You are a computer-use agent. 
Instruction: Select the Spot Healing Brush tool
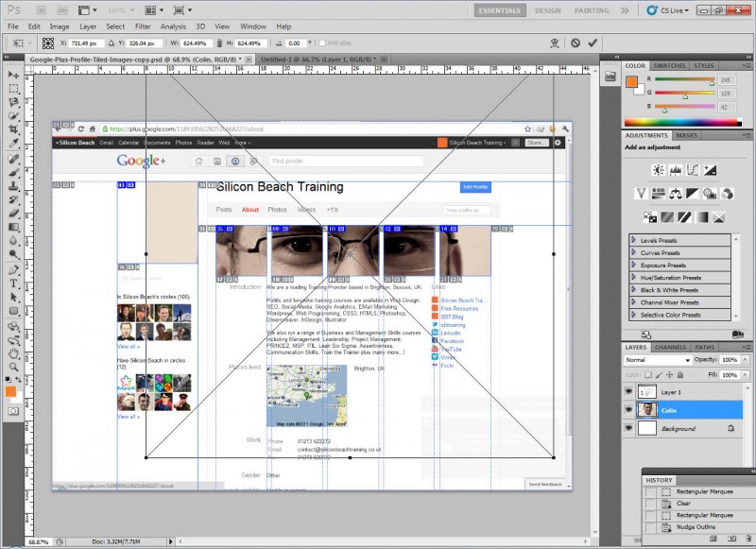[13, 159]
